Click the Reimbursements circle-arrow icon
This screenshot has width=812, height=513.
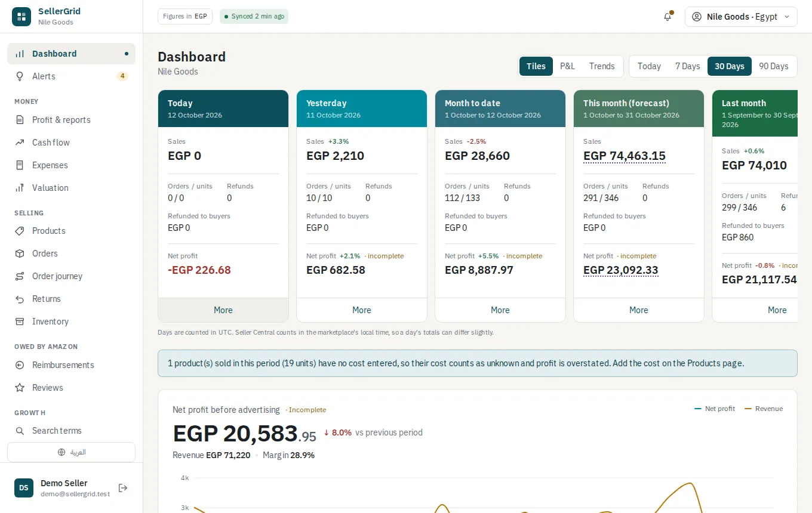20,365
